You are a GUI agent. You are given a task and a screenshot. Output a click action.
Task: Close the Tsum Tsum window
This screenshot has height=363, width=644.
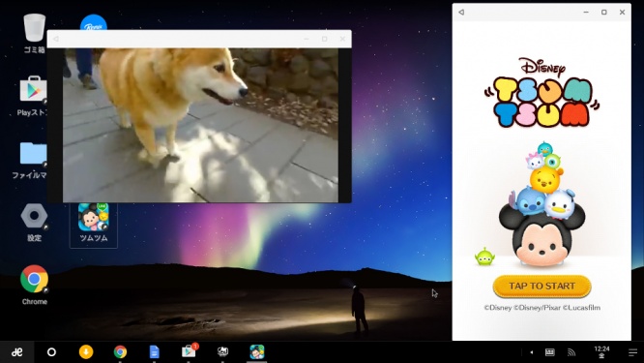point(622,13)
